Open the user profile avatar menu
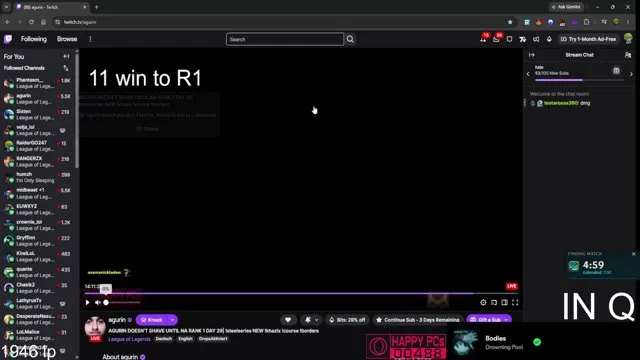 tap(628, 39)
